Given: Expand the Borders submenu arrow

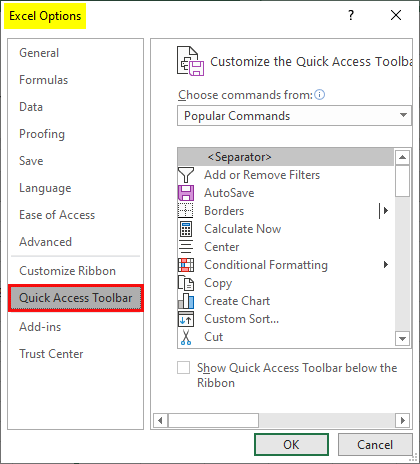Looking at the screenshot, I should [384, 211].
